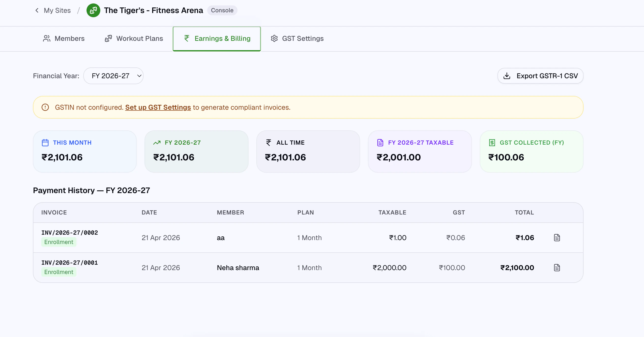
Task: Follow the Set up GST Settings link
Action: click(158, 107)
